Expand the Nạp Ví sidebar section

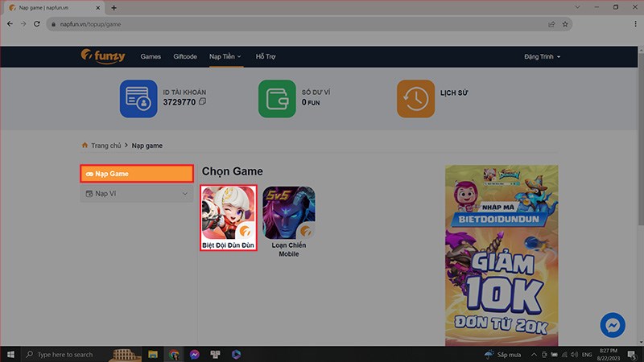137,193
